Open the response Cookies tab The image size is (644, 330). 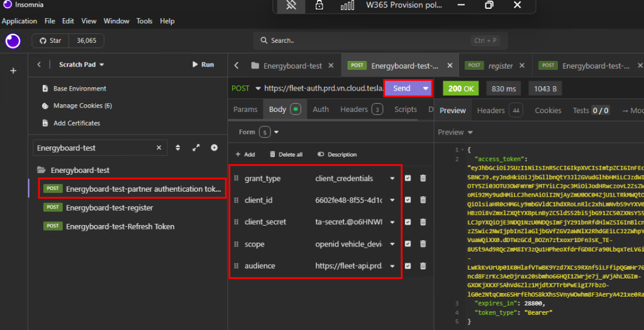pyautogui.click(x=548, y=111)
